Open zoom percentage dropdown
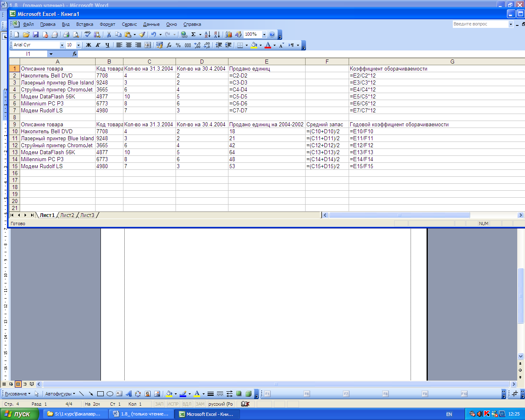Image resolution: width=525 pixels, height=420 pixels. [264, 34]
